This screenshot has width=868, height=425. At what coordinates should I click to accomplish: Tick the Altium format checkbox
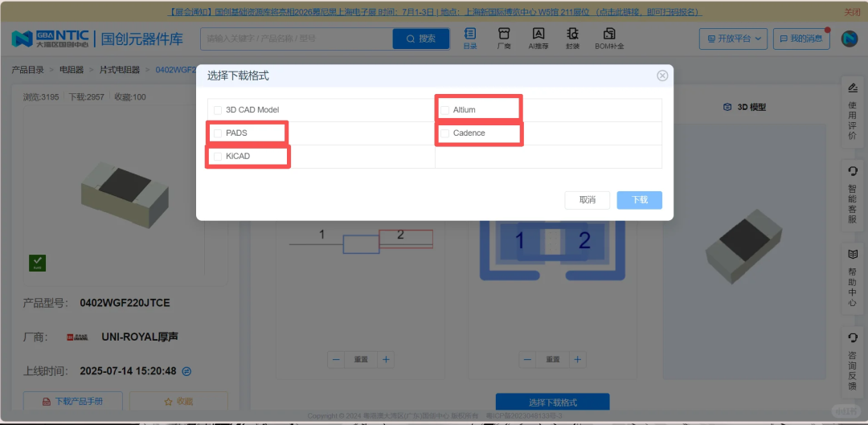(444, 110)
